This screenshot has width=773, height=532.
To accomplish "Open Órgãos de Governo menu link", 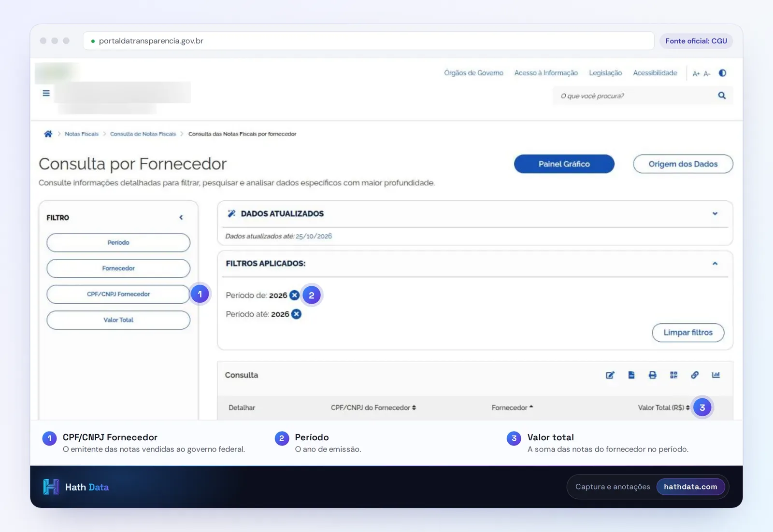I will coord(473,73).
